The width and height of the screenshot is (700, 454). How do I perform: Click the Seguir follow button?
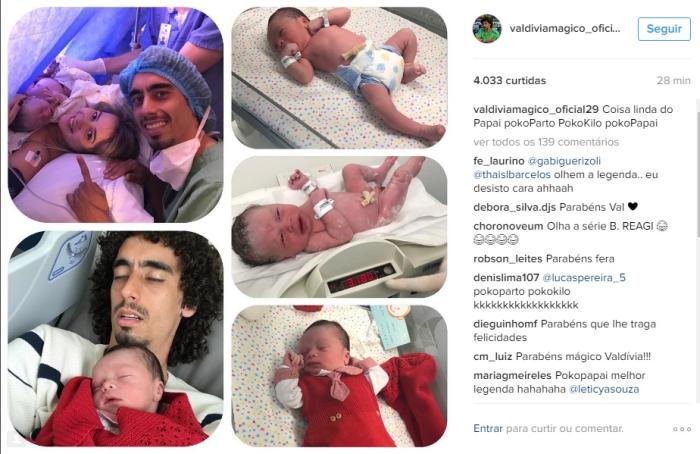[664, 29]
